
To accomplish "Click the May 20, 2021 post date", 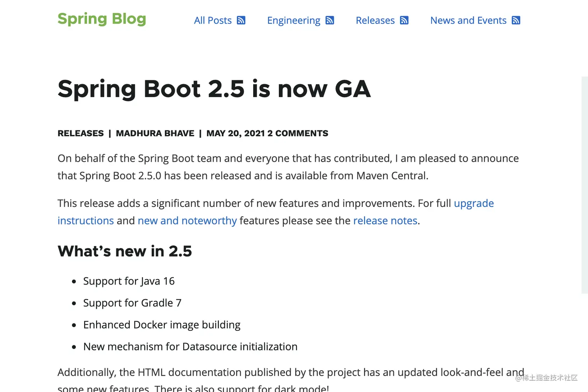I will pos(236,133).
